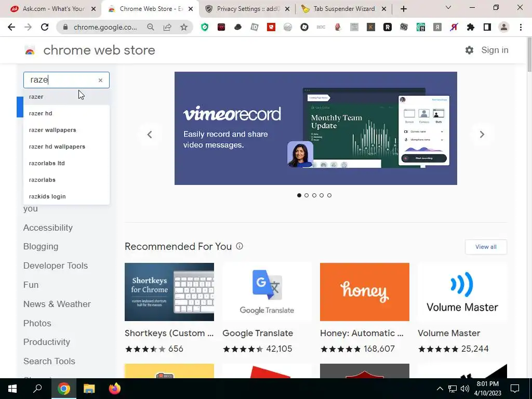Choose the 'razer hd wallpapers' suggestion
Image resolution: width=532 pixels, height=399 pixels.
pos(66,147)
